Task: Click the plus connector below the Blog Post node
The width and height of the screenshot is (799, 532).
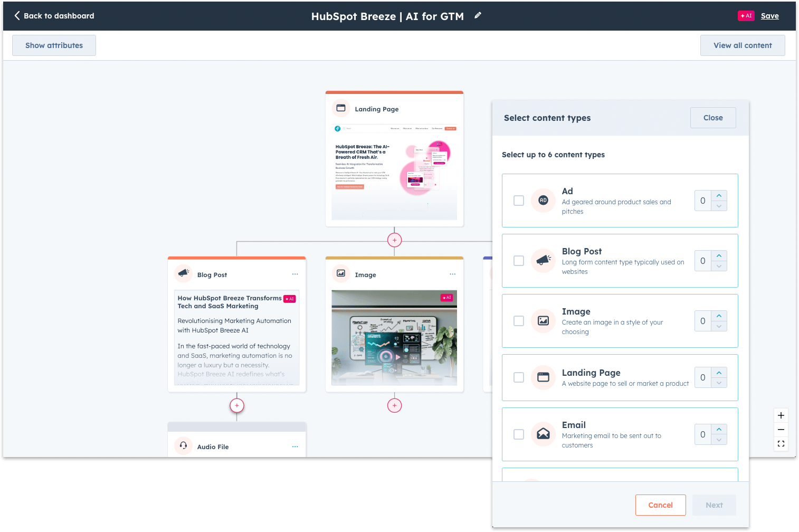Action: tap(236, 405)
